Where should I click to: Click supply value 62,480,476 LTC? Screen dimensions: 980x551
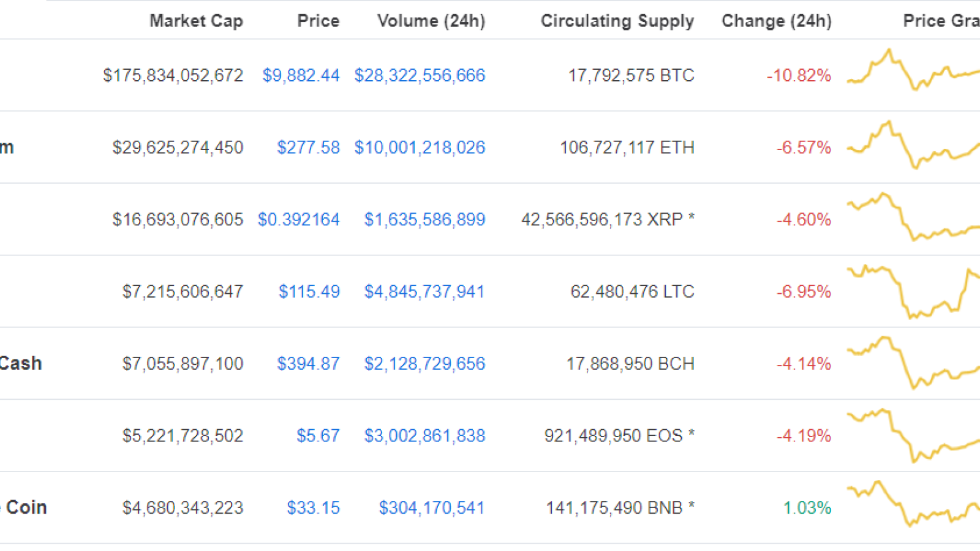pos(632,291)
